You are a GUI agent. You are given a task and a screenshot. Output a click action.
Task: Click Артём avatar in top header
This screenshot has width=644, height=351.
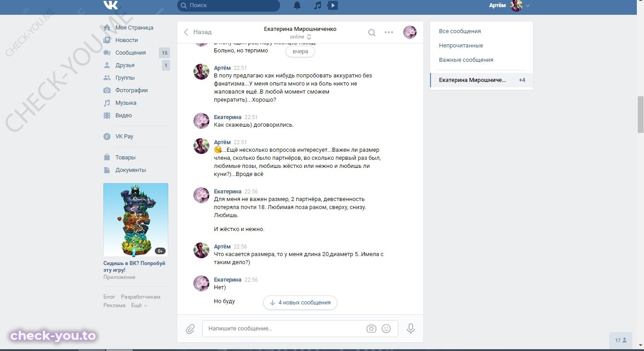(x=516, y=5)
